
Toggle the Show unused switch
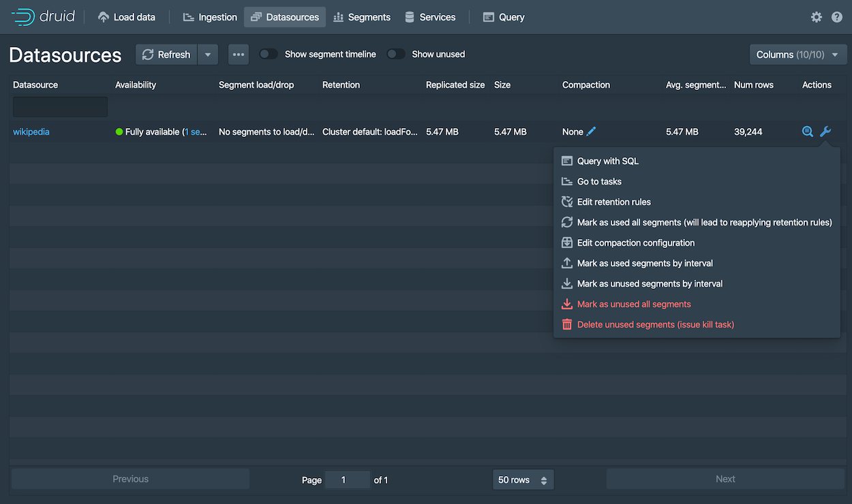(396, 53)
